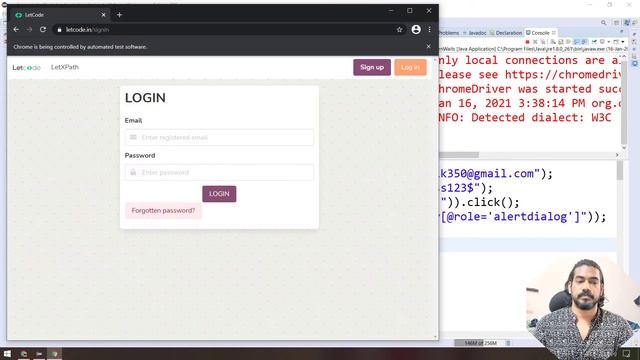Image resolution: width=640 pixels, height=360 pixels.
Task: Open the Chrome profile avatar
Action: [416, 29]
